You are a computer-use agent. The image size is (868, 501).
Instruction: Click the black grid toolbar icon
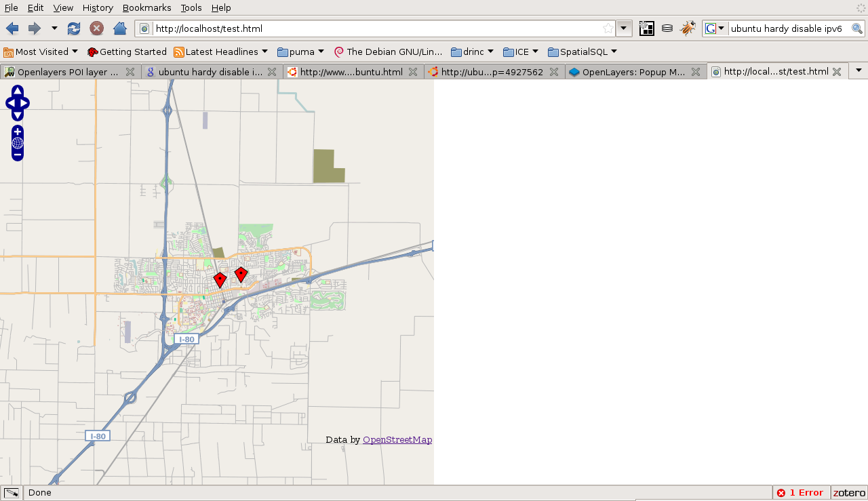click(x=646, y=28)
